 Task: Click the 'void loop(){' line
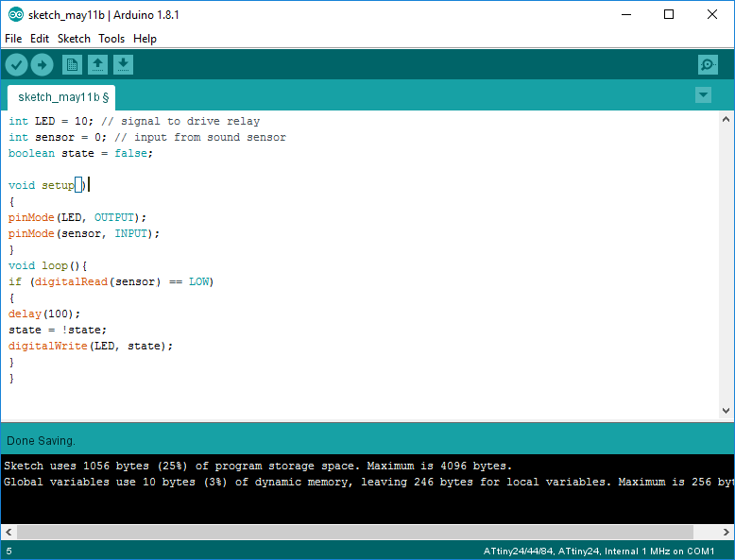coord(48,265)
